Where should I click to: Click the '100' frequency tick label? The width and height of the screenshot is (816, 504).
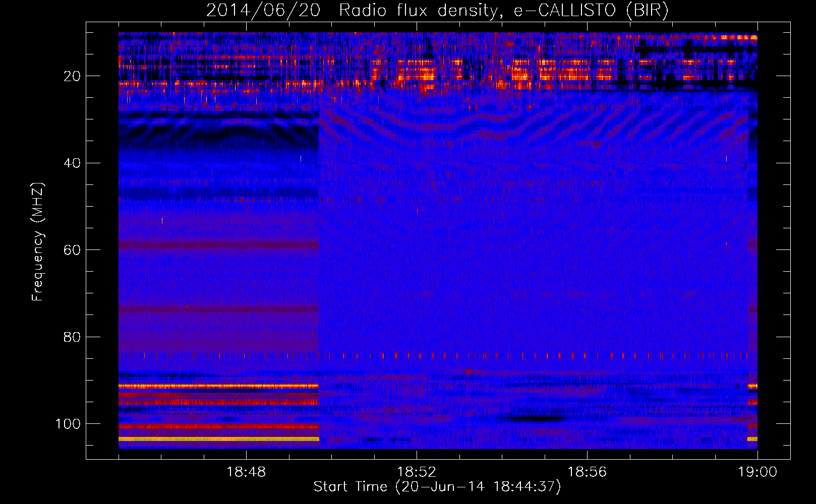[x=68, y=424]
